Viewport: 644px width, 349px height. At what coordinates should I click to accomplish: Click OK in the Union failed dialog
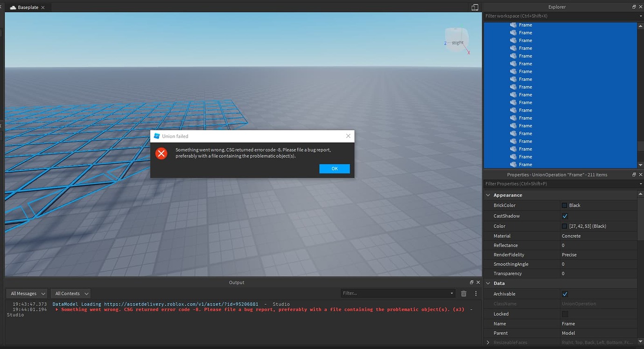coord(334,168)
